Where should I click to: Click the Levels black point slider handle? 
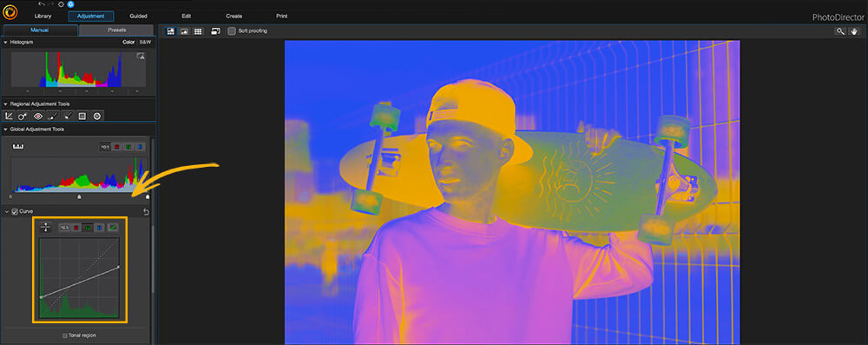tap(10, 197)
